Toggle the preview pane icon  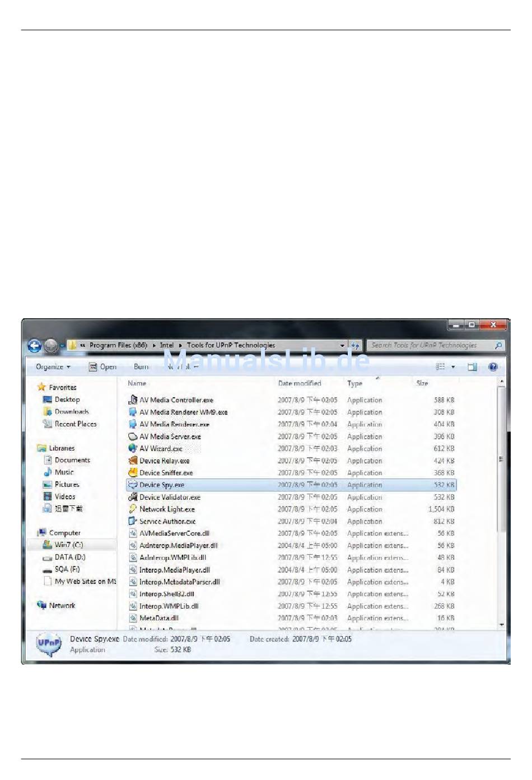click(x=472, y=367)
